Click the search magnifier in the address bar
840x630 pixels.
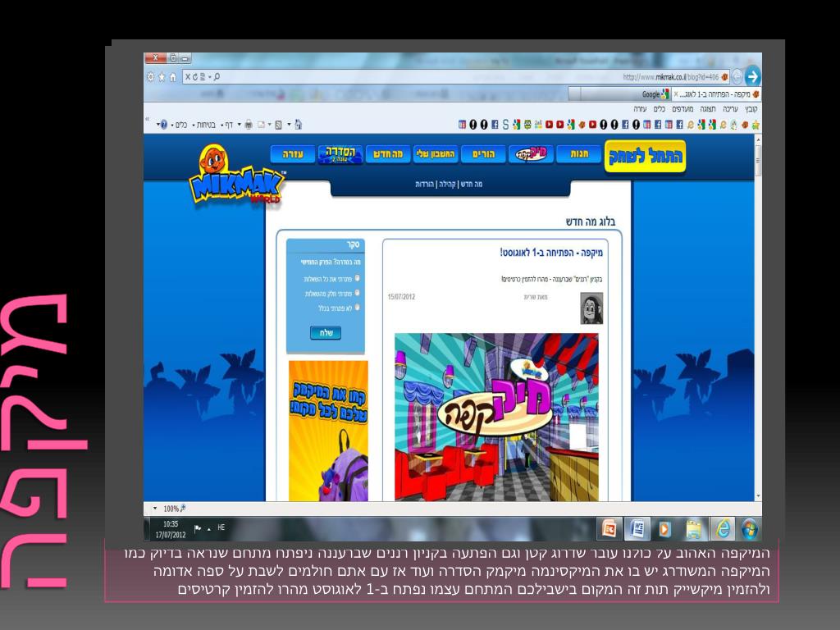pyautogui.click(x=217, y=76)
